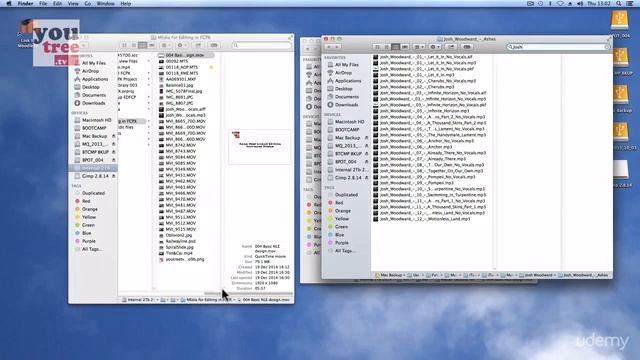Select BOOTCAMP in Media for Editing sidebar
Image resolution: width=640 pixels, height=360 pixels.
click(x=94, y=128)
